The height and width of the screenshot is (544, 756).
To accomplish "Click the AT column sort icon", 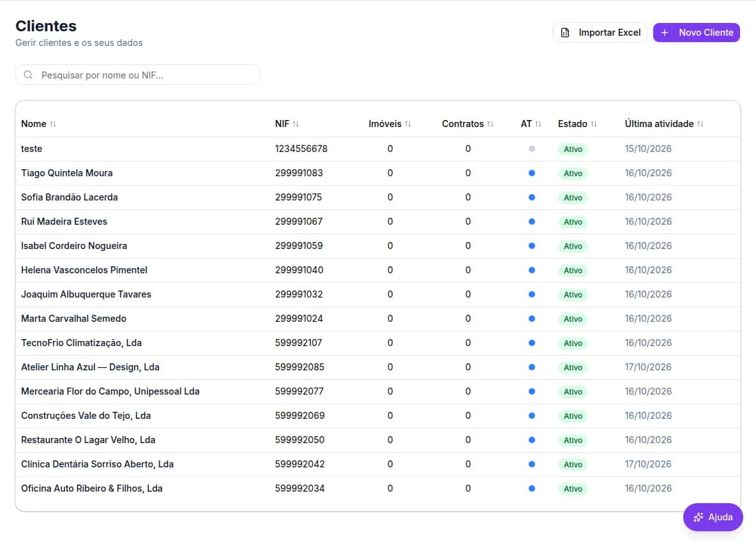I will [x=538, y=124].
